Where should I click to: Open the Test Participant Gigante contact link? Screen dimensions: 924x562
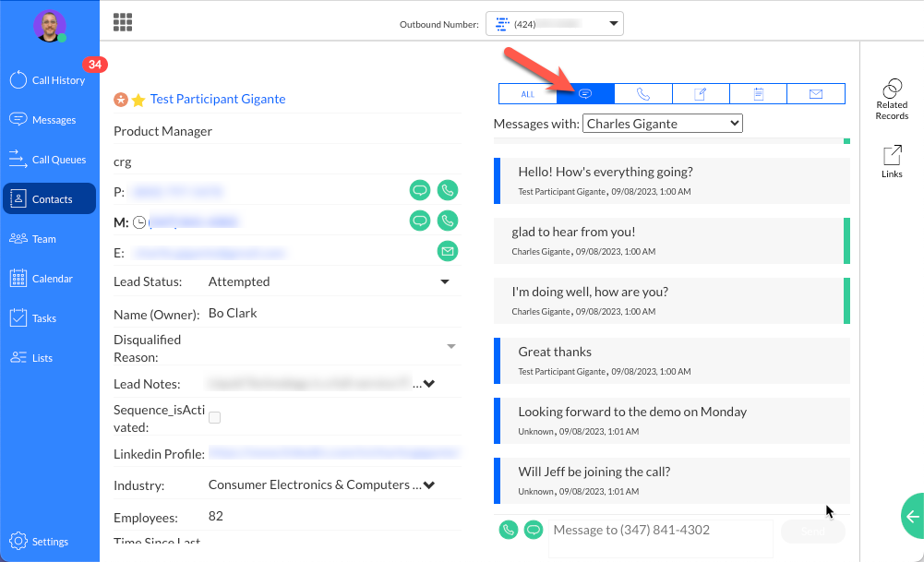click(218, 99)
